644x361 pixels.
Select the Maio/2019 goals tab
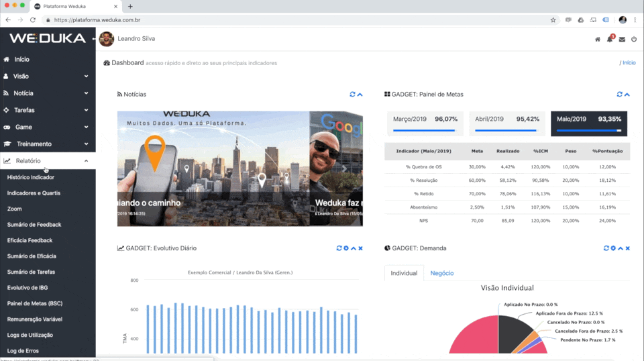pos(589,123)
